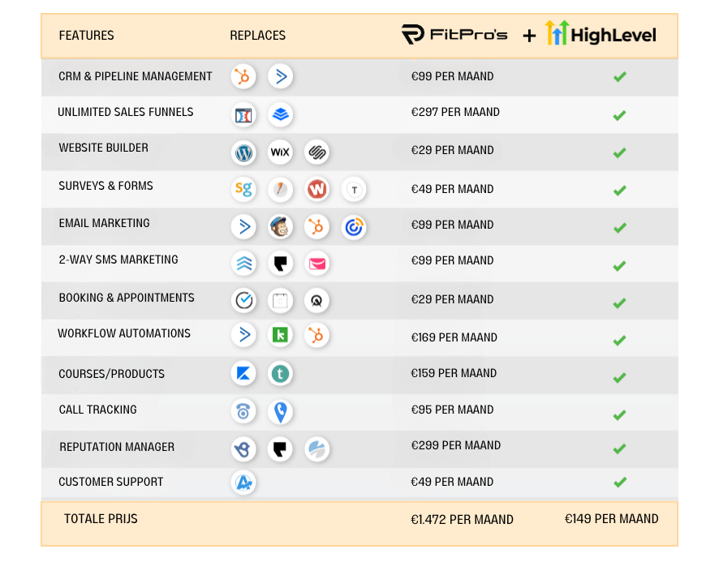Click the FitPro's logo in the header
The height and width of the screenshot is (588, 706).
click(454, 35)
